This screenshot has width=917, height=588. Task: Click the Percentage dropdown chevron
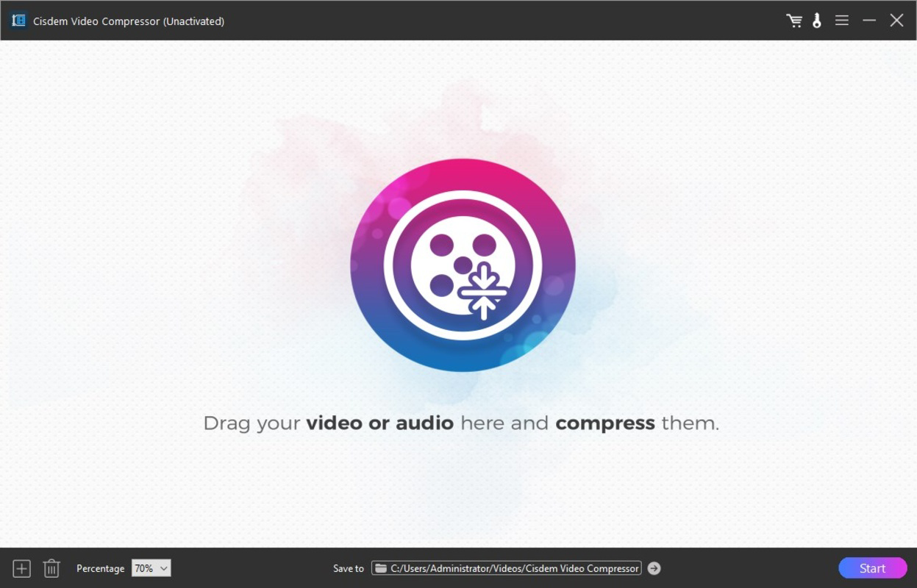coord(163,567)
